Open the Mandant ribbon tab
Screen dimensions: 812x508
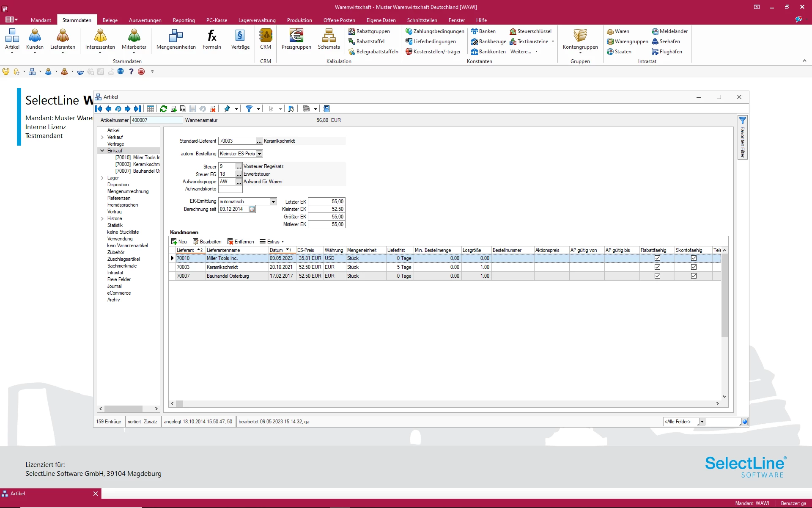(x=41, y=20)
